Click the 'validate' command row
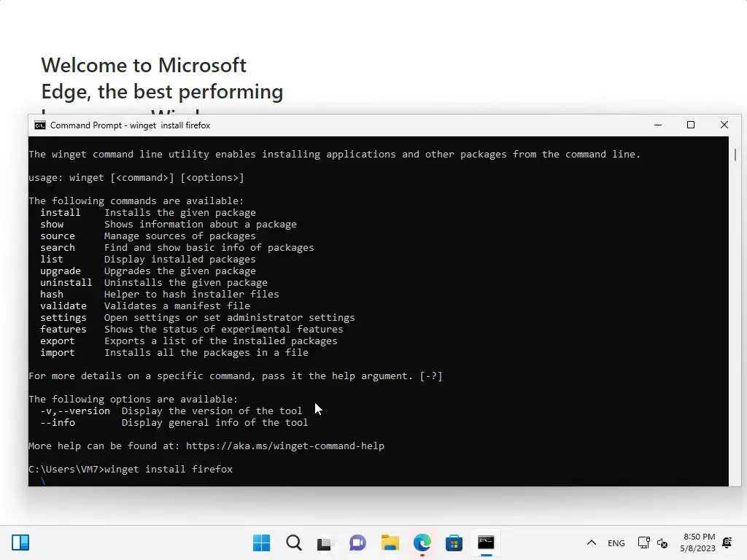 pos(145,306)
